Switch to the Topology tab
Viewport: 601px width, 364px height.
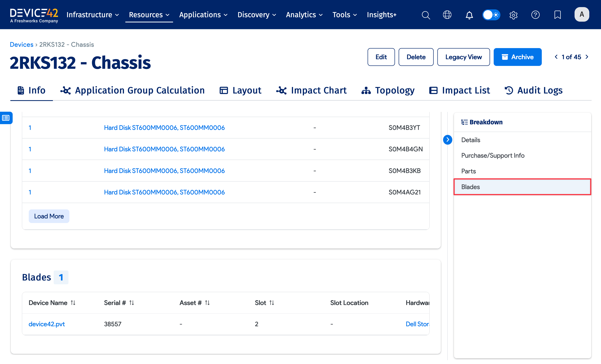(x=388, y=90)
